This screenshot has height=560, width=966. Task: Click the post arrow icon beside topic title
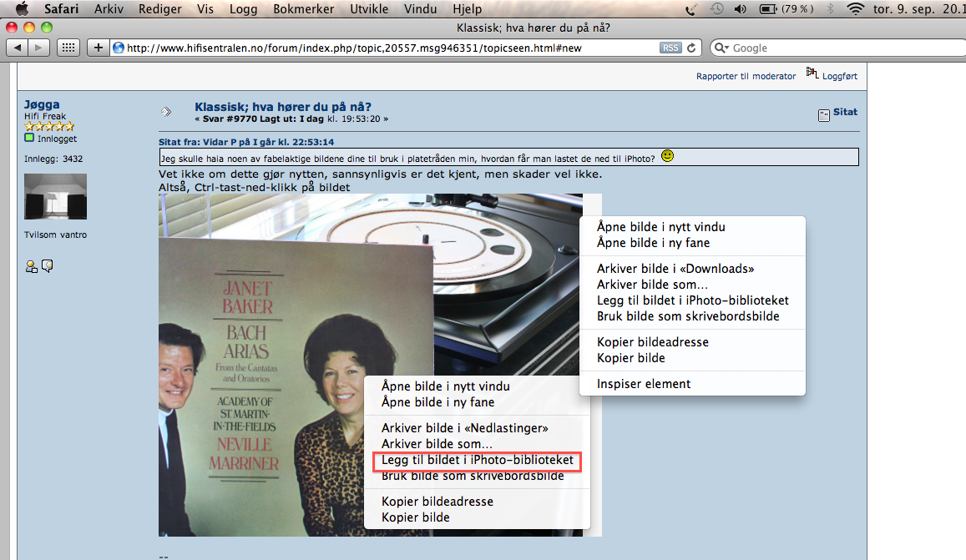tap(166, 112)
